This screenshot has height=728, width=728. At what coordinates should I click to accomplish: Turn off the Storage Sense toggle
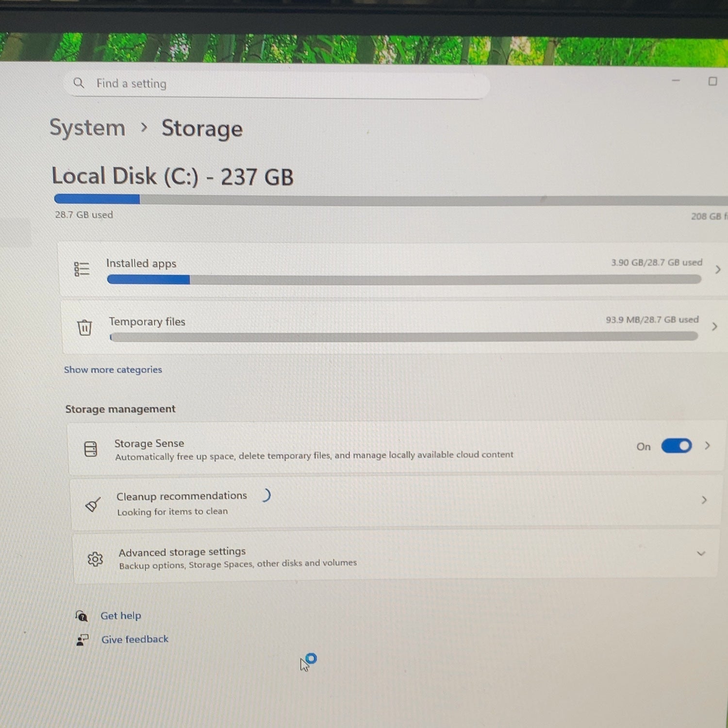[677, 446]
